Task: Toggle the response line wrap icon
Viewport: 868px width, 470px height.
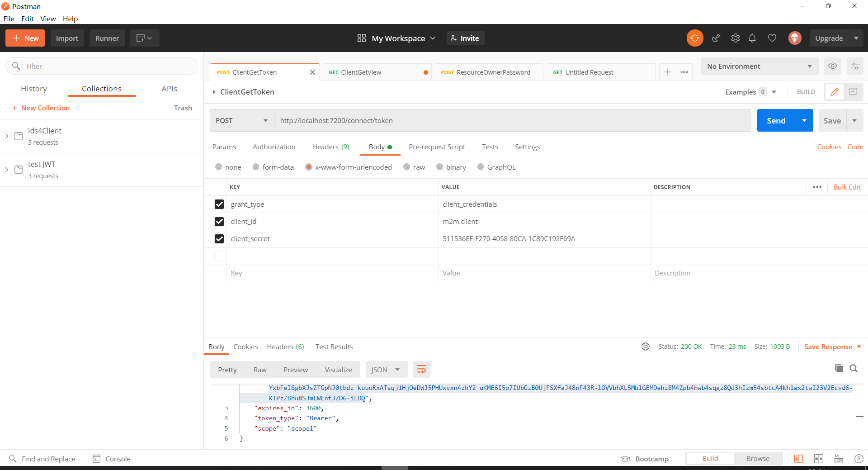Action: [421, 370]
